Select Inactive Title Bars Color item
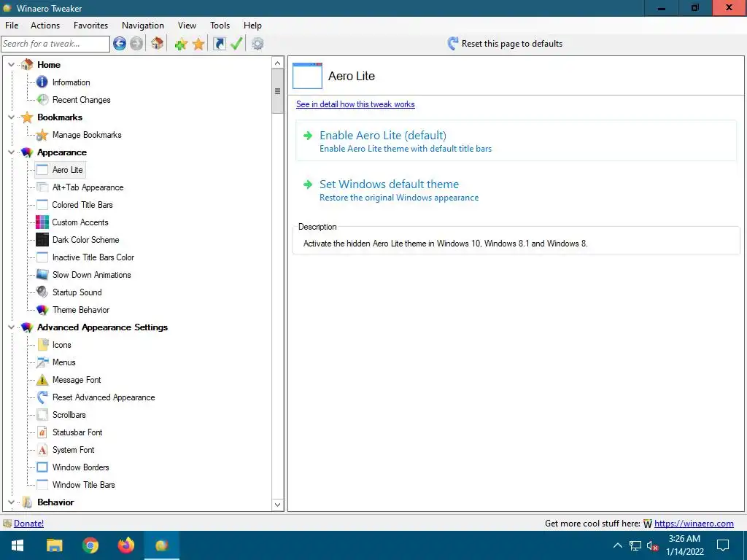Viewport: 747px width, 560px height. click(93, 257)
